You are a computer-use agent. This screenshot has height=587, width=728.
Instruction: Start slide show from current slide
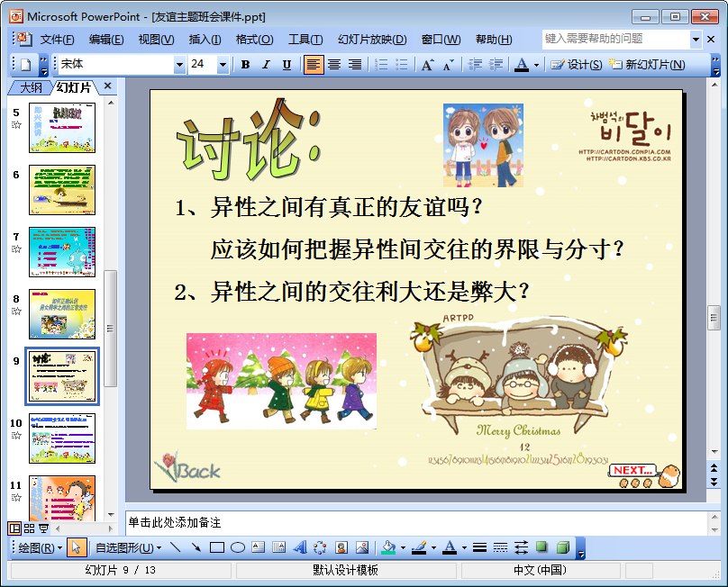point(43,528)
